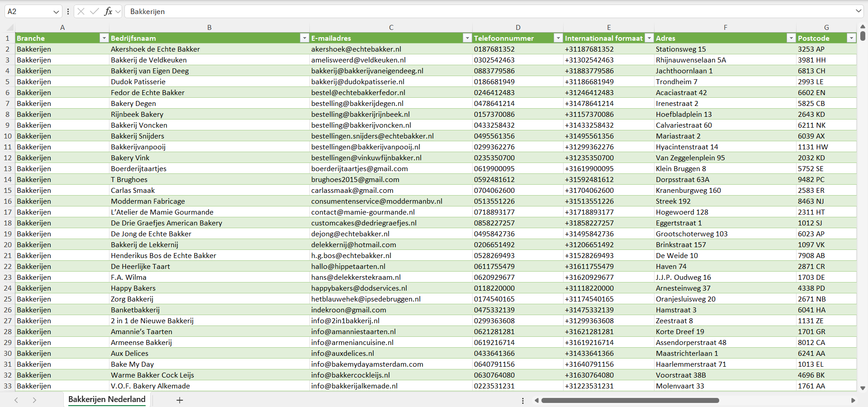Open the Bedrijfsnaam filter dropdown
This screenshot has width=868, height=407.
coord(304,38)
